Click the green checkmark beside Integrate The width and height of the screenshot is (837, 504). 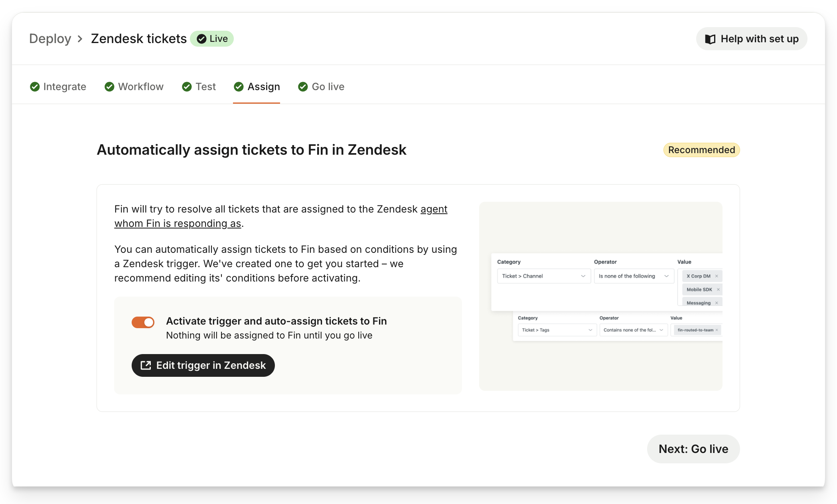click(x=35, y=87)
